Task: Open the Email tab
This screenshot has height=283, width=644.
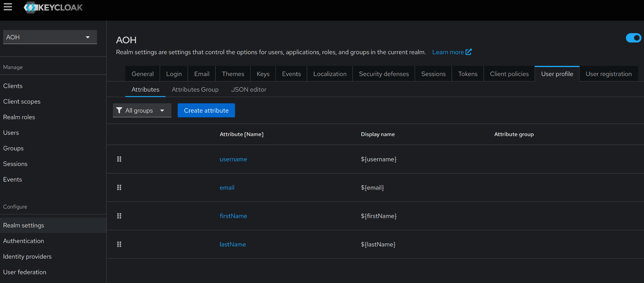Action: coord(202,74)
